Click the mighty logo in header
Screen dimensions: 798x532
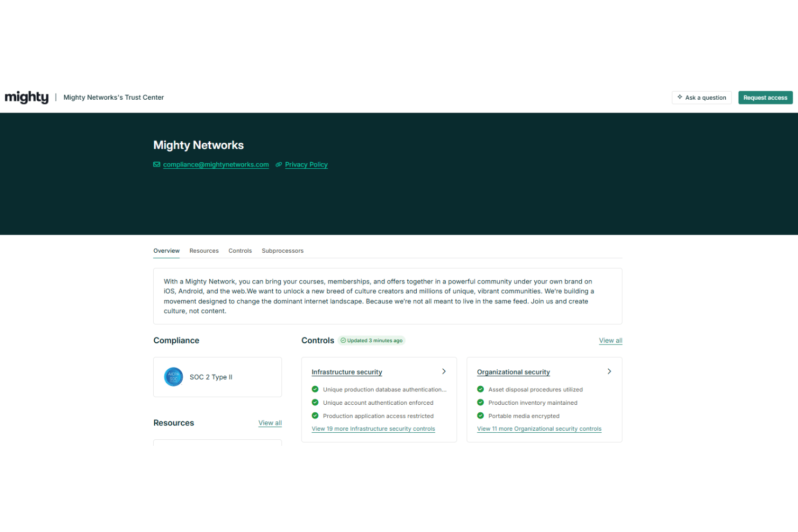click(x=26, y=98)
